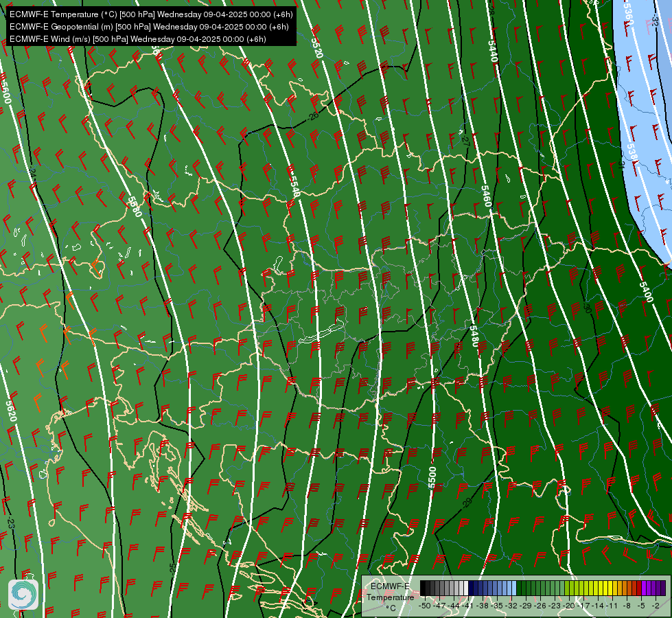
Task: Click the light blue -32 legend swatch
Action: tap(514, 588)
